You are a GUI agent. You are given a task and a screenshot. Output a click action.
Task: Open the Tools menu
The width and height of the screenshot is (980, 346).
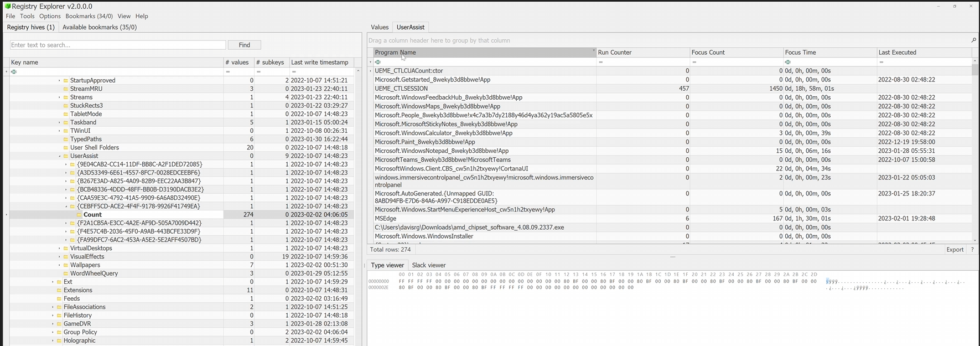click(x=27, y=16)
